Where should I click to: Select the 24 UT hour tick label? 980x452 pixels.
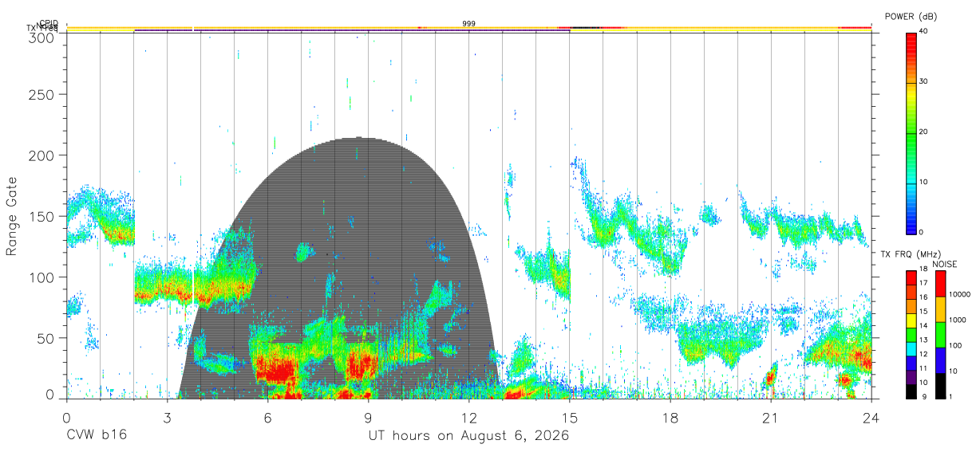871,416
